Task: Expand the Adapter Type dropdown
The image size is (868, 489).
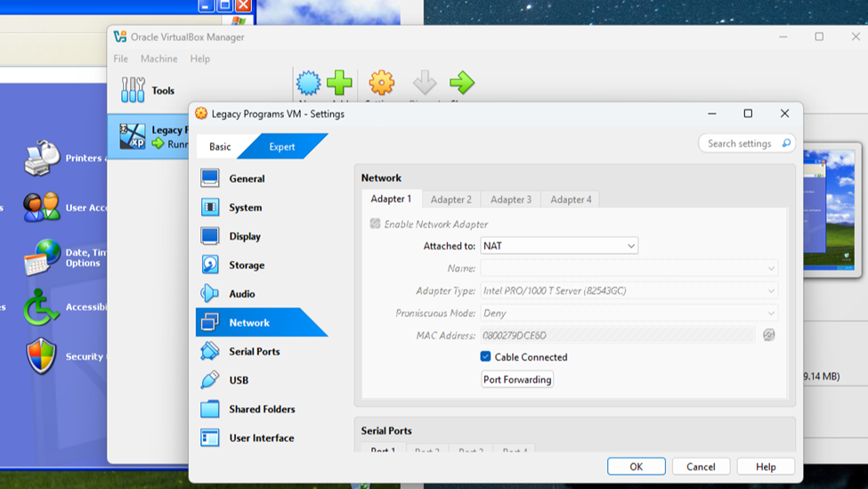Action: pos(629,290)
